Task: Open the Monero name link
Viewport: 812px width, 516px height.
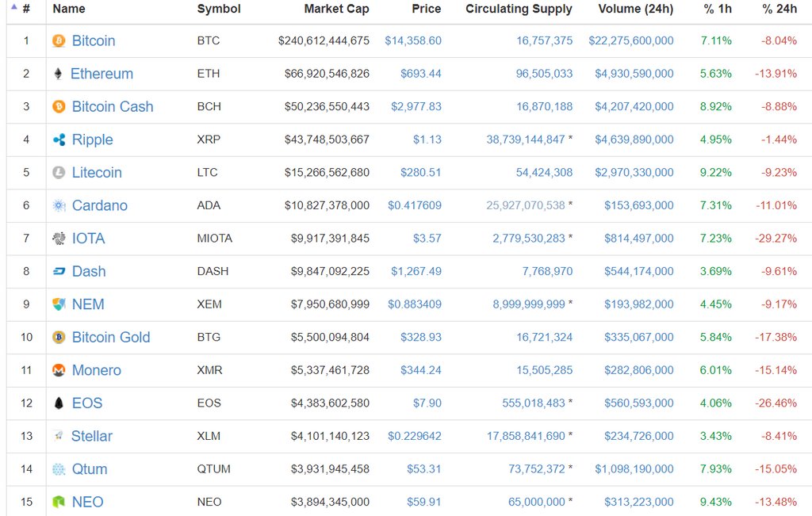Action: click(97, 370)
